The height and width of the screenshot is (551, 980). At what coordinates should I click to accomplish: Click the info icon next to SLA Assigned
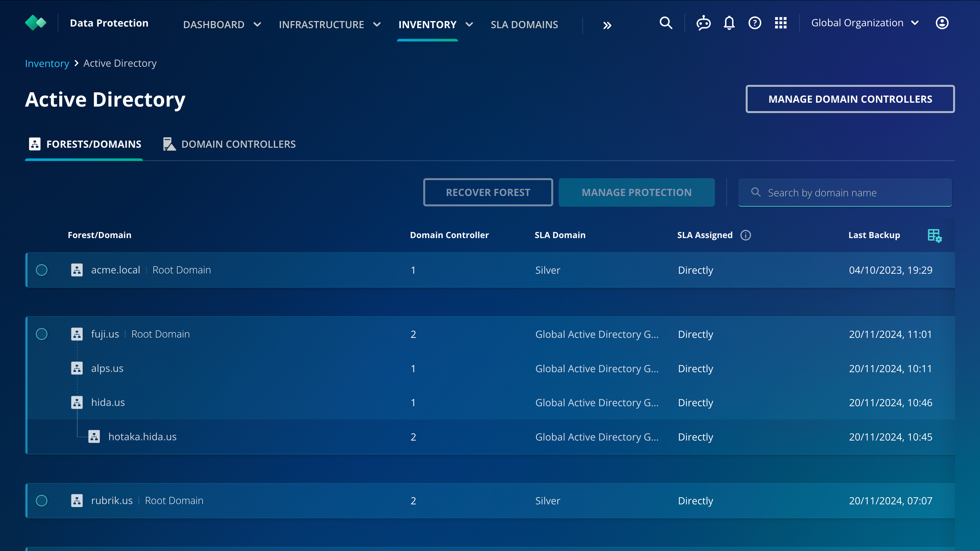point(746,235)
